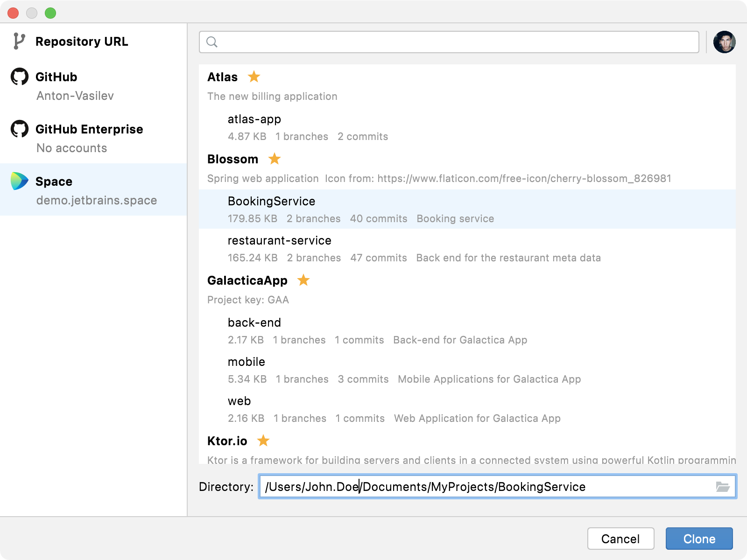The height and width of the screenshot is (560, 747).
Task: Click the Directory path input field
Action: point(467,487)
